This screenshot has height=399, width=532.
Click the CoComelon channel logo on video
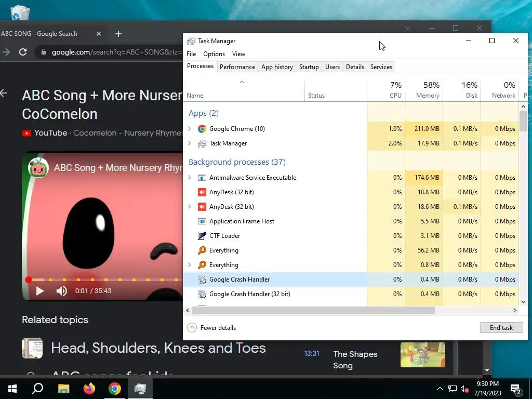[x=38, y=168]
